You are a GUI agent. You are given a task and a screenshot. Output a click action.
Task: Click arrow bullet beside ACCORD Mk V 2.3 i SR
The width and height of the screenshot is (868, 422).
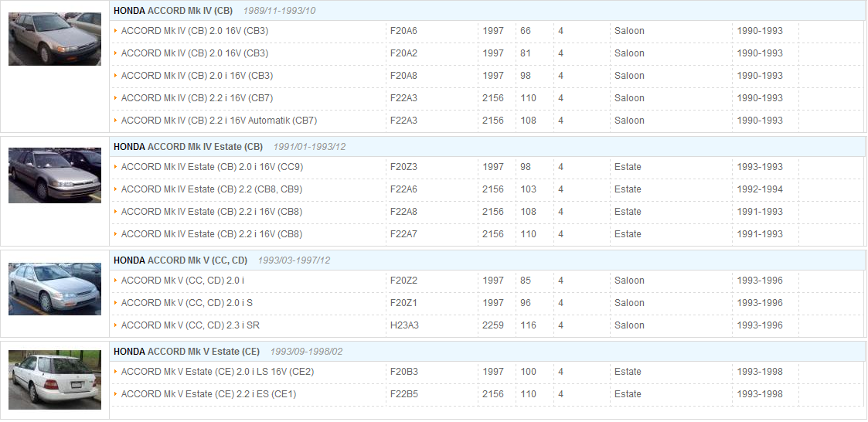point(116,325)
